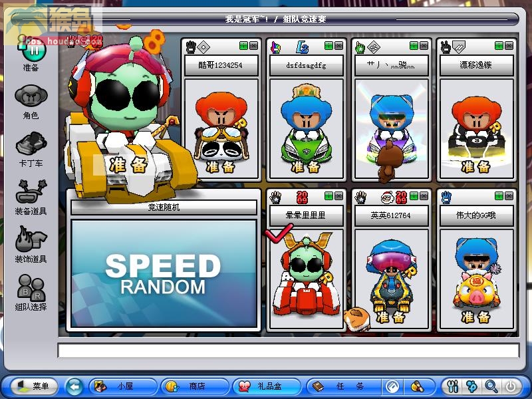Select player name 伟大的GG哦
532x399 pixels.
476,215
